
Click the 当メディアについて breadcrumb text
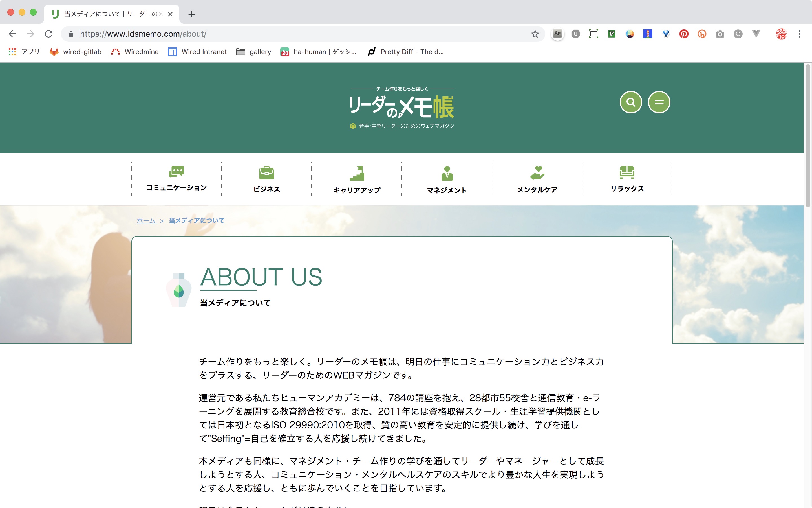(x=197, y=221)
